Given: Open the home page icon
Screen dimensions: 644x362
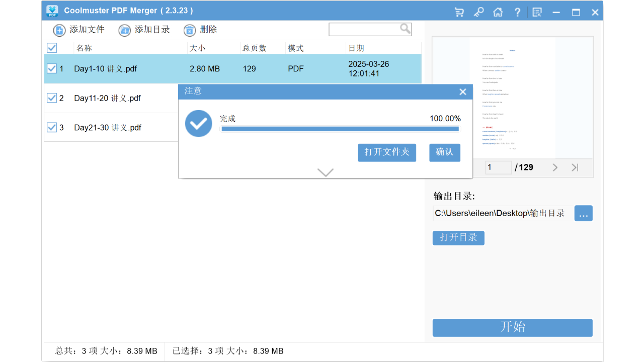Looking at the screenshot, I should 498,11.
